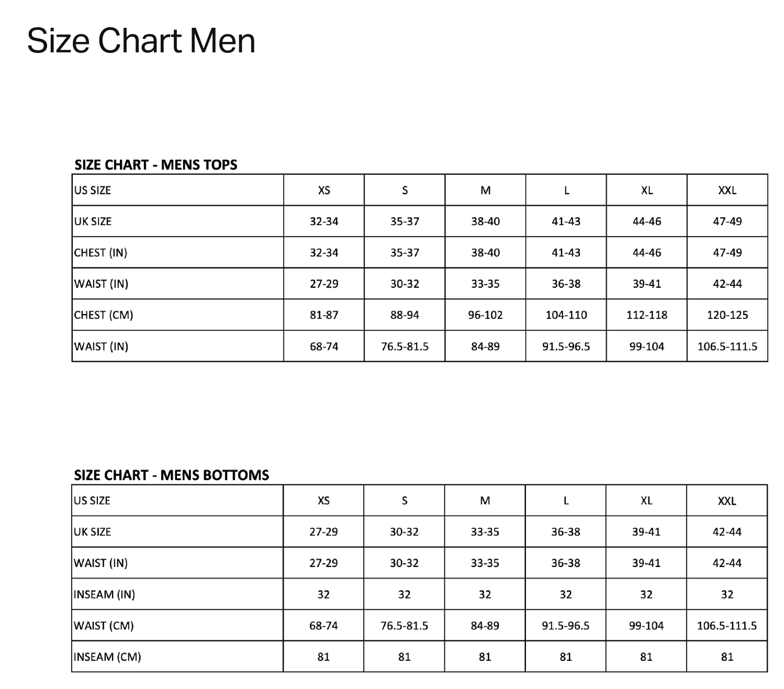Click the M column header in tops table
This screenshot has width=784, height=689.
pyautogui.click(x=485, y=191)
